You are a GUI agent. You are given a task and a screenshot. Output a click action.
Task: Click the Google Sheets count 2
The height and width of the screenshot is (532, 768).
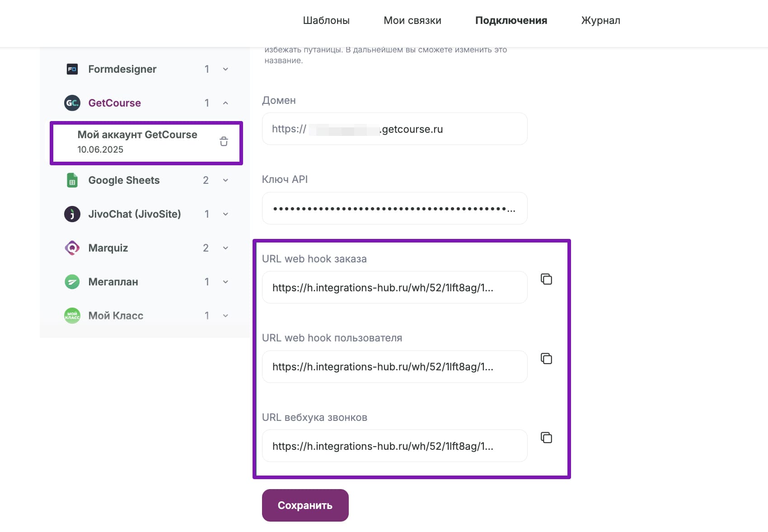(x=206, y=180)
